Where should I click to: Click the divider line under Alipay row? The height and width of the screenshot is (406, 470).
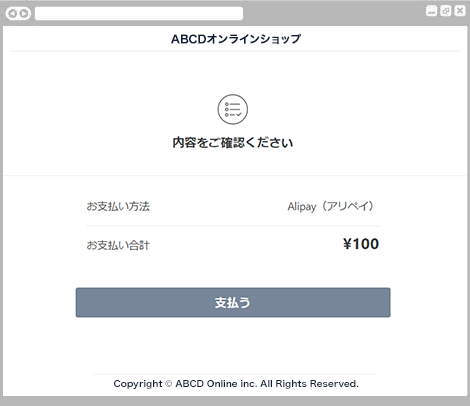click(x=233, y=226)
